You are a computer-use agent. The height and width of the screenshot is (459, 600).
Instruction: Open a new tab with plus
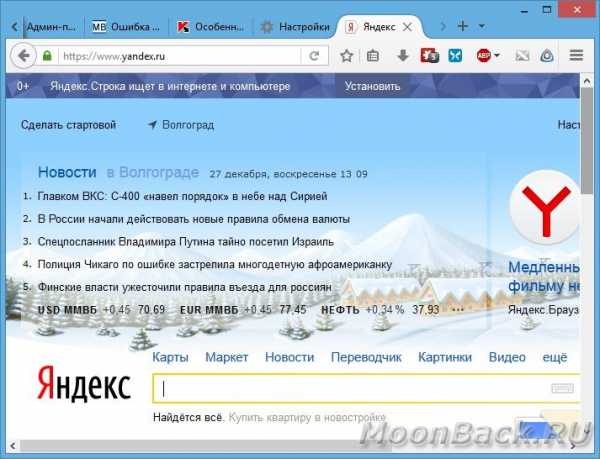463,26
